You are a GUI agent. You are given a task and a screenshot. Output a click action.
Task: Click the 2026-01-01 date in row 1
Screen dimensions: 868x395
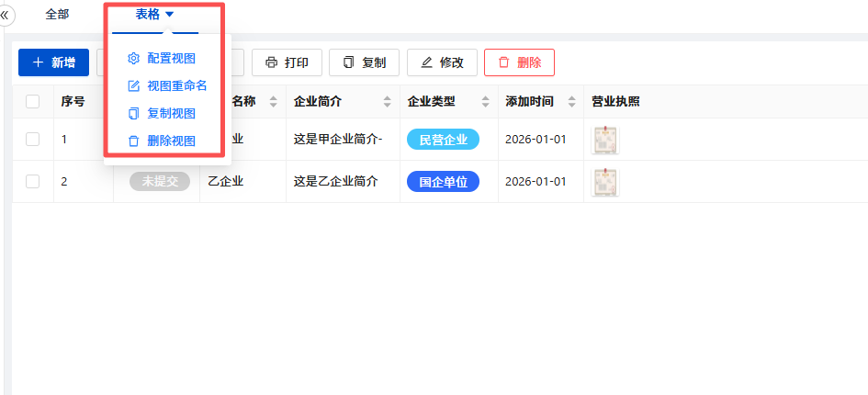(535, 139)
